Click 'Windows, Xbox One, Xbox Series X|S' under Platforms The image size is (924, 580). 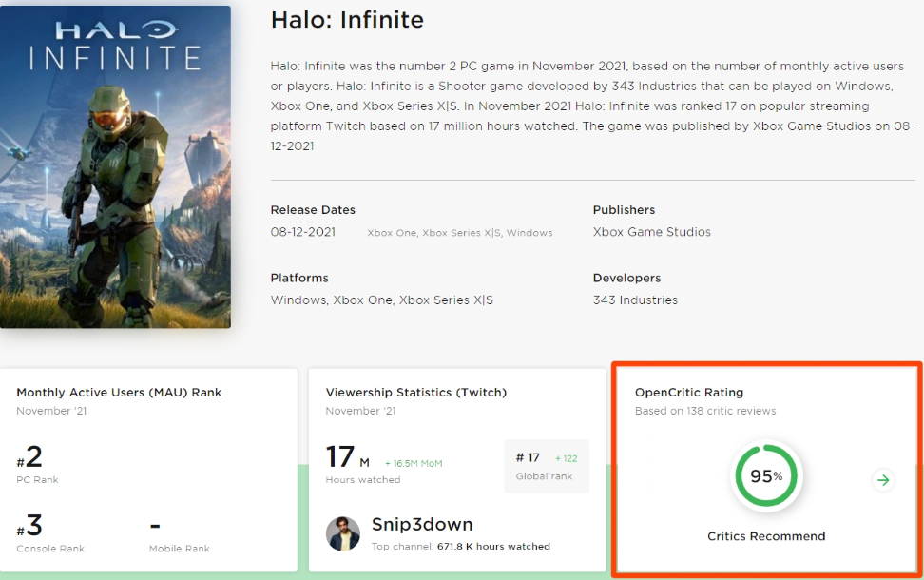[382, 300]
